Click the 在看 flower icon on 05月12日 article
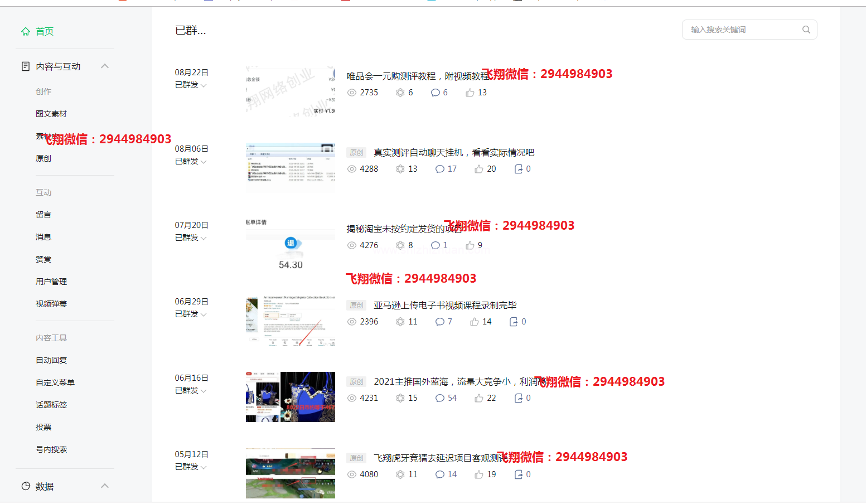This screenshot has height=504, width=866. click(x=400, y=474)
